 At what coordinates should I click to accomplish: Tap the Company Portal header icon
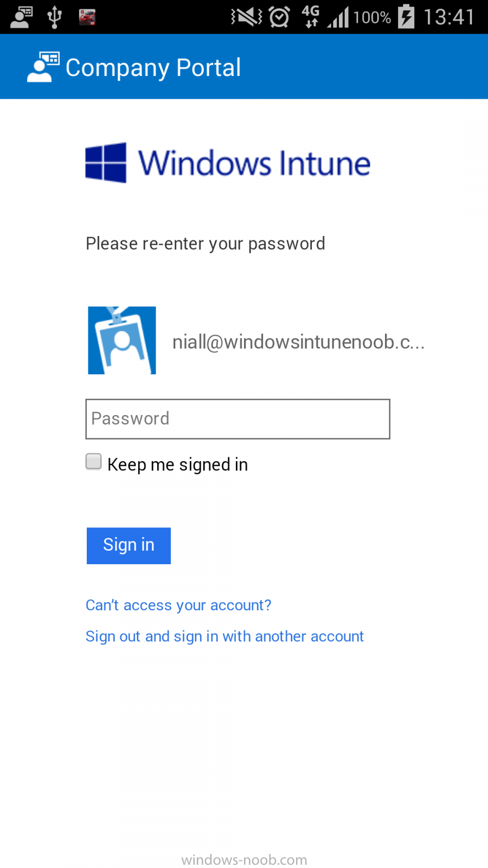click(43, 67)
